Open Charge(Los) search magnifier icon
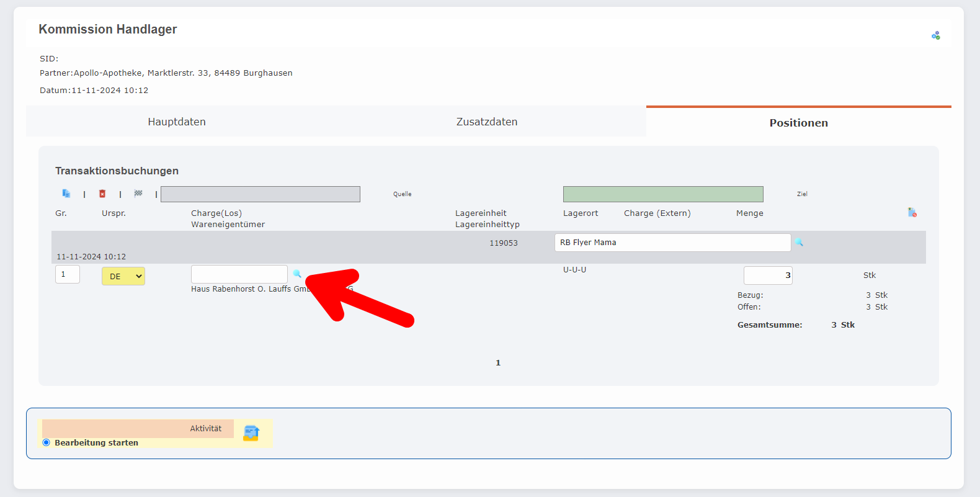The width and height of the screenshot is (980, 497). 297,274
